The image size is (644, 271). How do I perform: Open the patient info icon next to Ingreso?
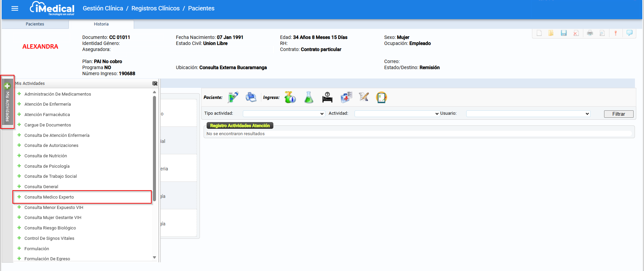pyautogui.click(x=290, y=97)
